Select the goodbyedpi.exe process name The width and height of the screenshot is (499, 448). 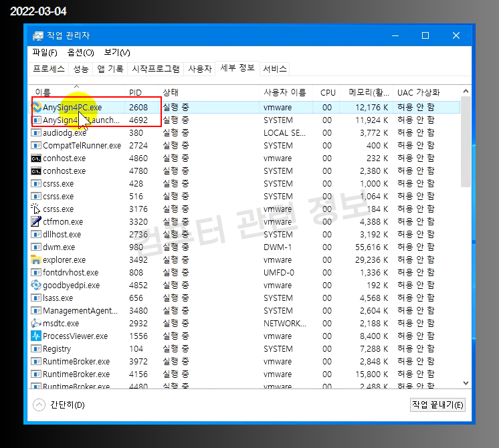(x=72, y=286)
